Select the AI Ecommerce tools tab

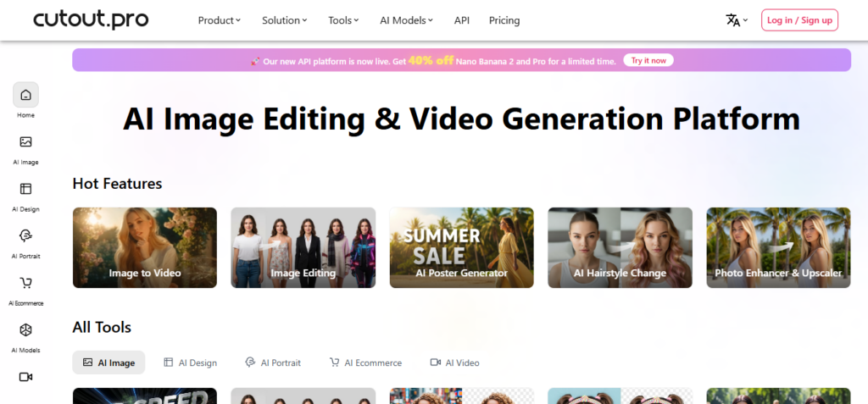click(365, 362)
